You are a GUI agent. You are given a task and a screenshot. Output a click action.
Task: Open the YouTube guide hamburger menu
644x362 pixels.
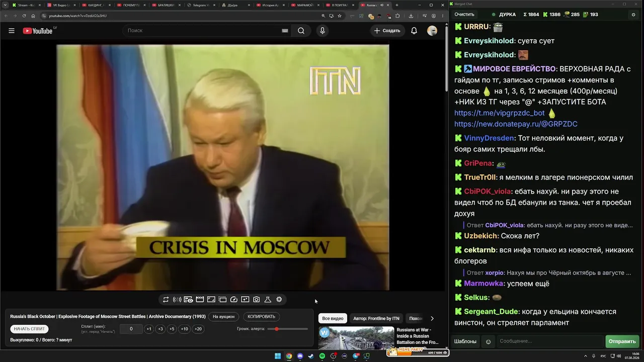pyautogui.click(x=12, y=31)
